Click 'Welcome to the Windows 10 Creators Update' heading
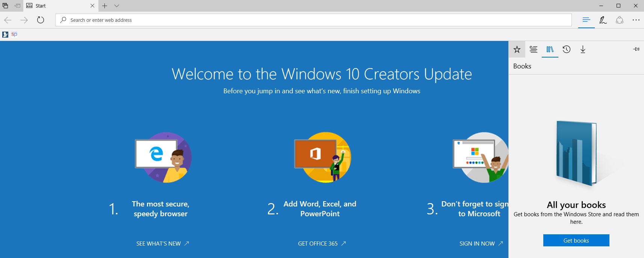Image resolution: width=644 pixels, height=258 pixels. pyautogui.click(x=322, y=74)
